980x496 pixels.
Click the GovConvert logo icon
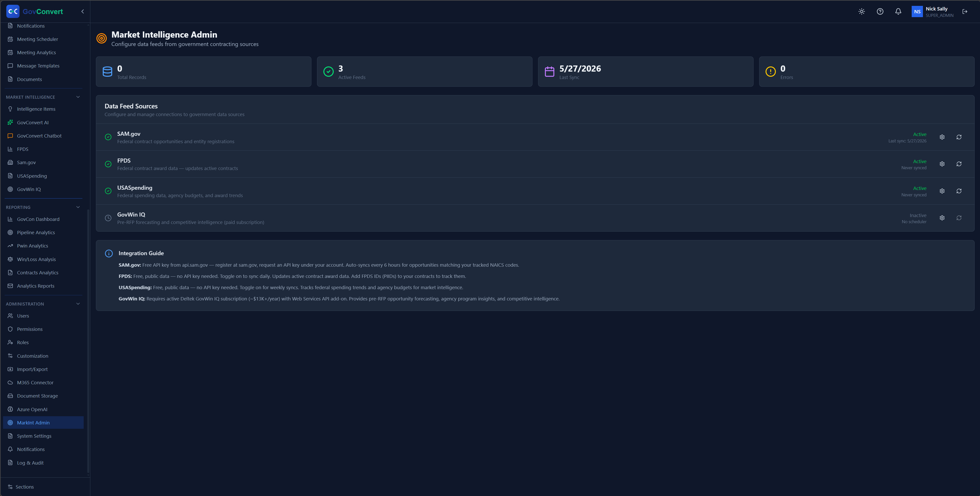13,12
